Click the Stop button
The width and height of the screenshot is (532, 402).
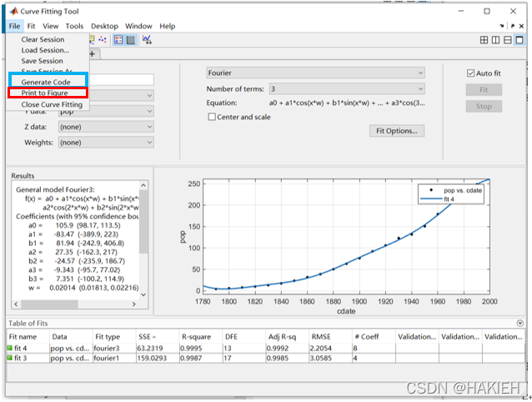click(x=484, y=107)
